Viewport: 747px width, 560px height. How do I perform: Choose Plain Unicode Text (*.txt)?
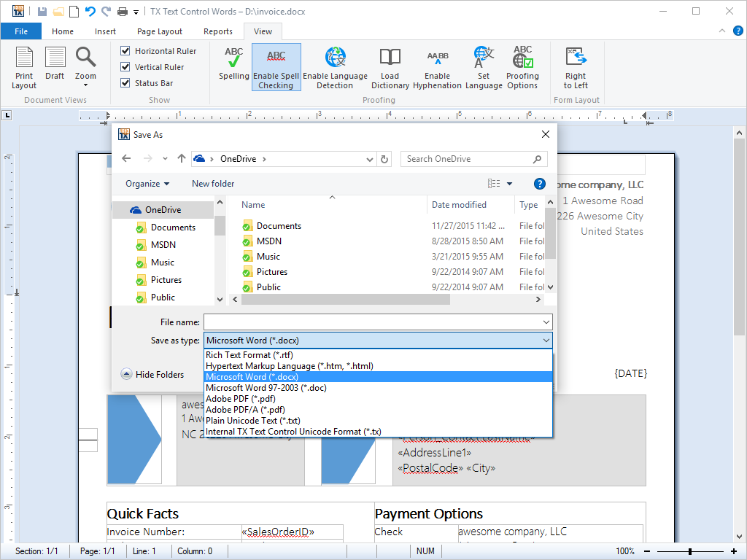[379, 421]
